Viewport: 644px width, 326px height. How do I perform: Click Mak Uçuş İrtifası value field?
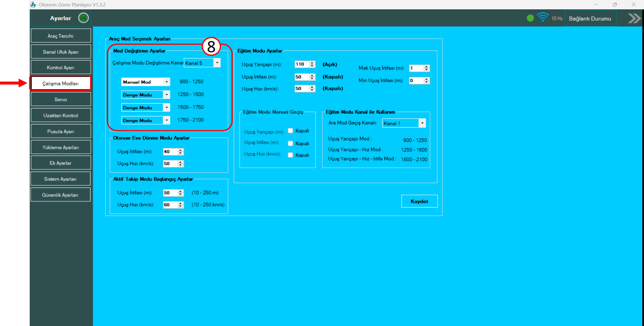pos(416,68)
